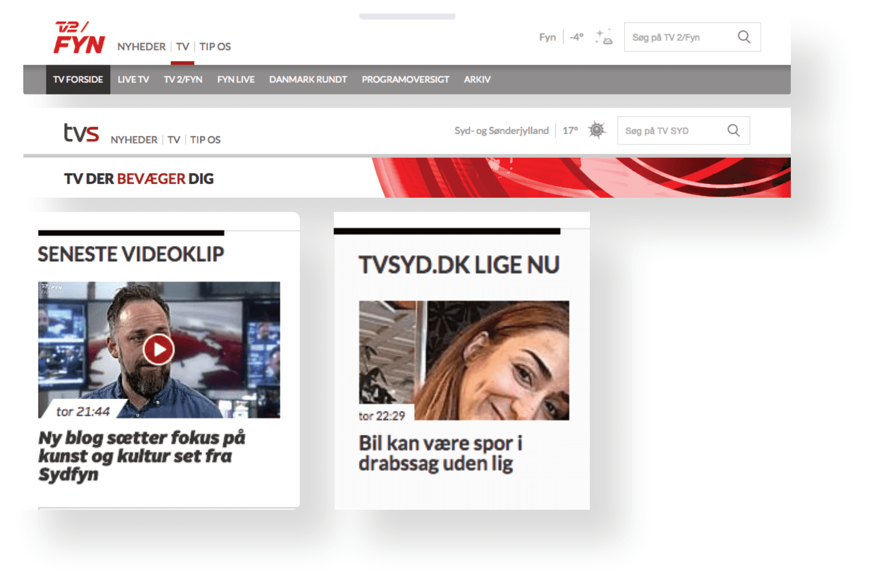Open NYHEDER in the TVS header
The height and width of the screenshot is (588, 869).
[134, 140]
